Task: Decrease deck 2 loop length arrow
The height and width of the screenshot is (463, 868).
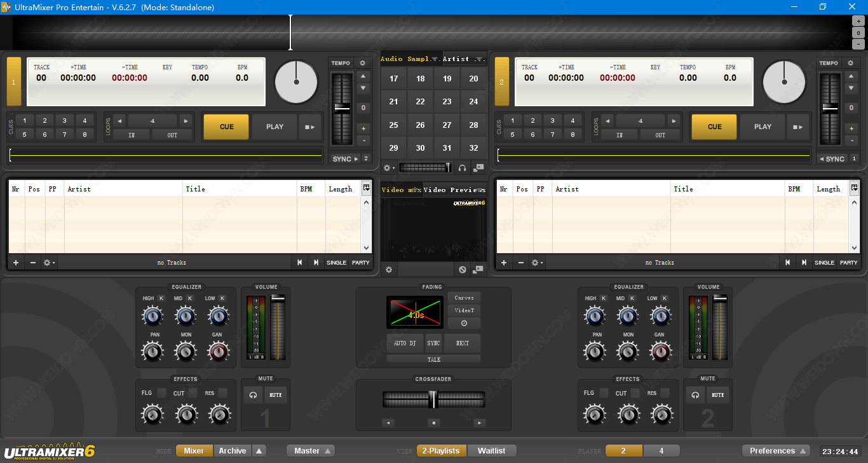Action: [x=608, y=120]
